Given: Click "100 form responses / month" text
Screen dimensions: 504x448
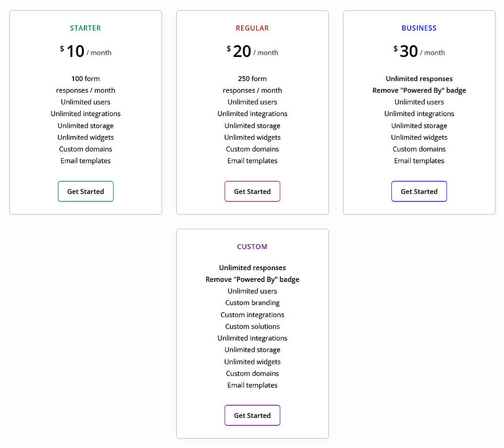Looking at the screenshot, I should pos(85,85).
